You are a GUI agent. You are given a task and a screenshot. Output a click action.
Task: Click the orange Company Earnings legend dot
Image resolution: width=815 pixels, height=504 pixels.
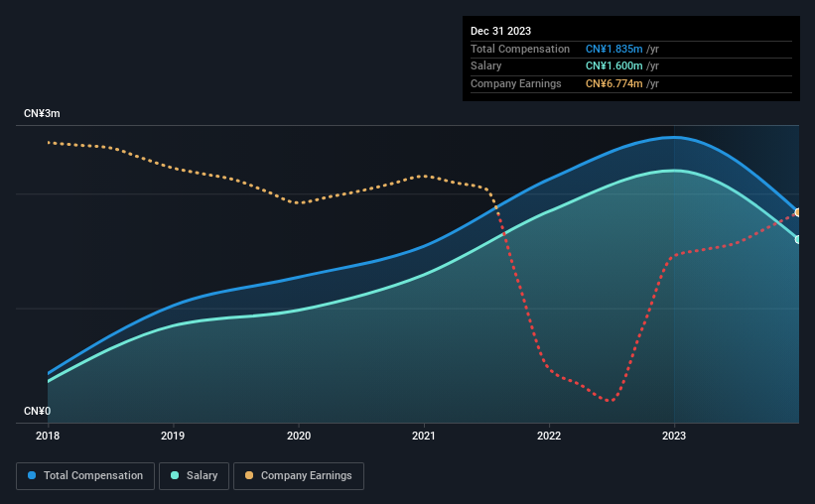point(249,475)
